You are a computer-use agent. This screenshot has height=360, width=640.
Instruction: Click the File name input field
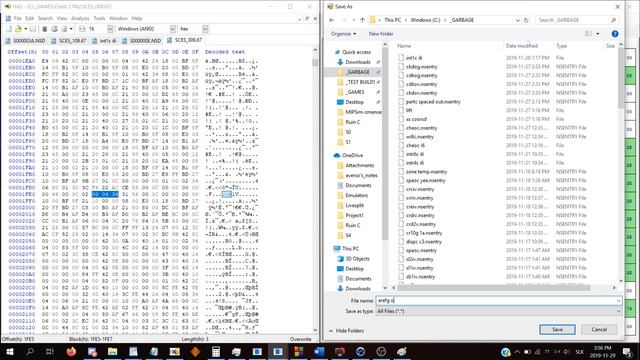pyautogui.click(x=495, y=300)
